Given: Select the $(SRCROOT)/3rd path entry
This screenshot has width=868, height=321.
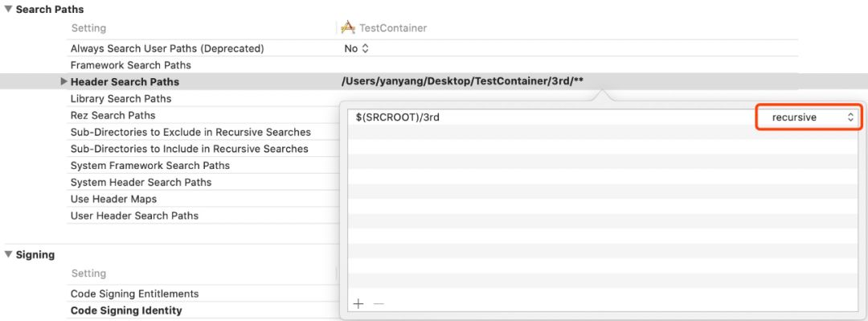Looking at the screenshot, I should tap(551, 117).
